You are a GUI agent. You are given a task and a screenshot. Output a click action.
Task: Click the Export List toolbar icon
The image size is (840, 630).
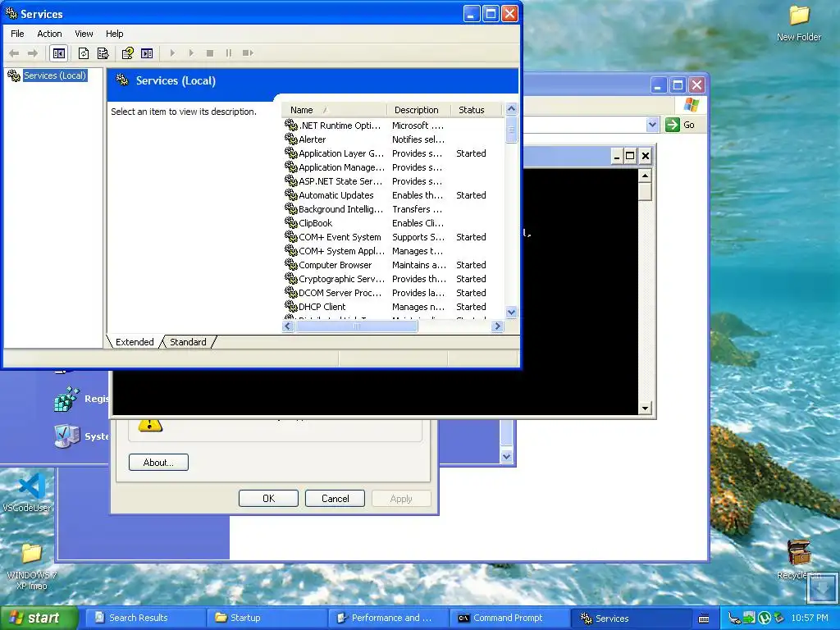[103, 53]
